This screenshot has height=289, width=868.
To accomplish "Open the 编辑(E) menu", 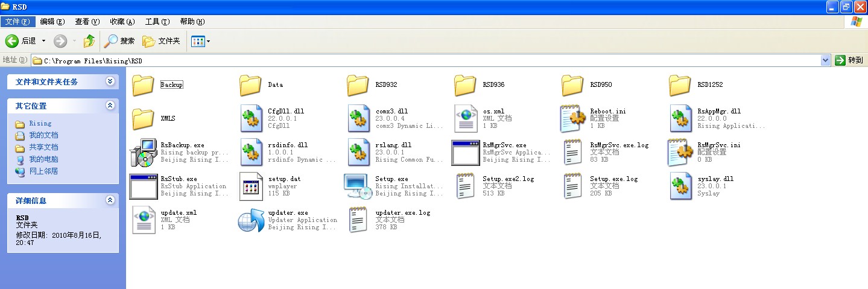I will [52, 21].
